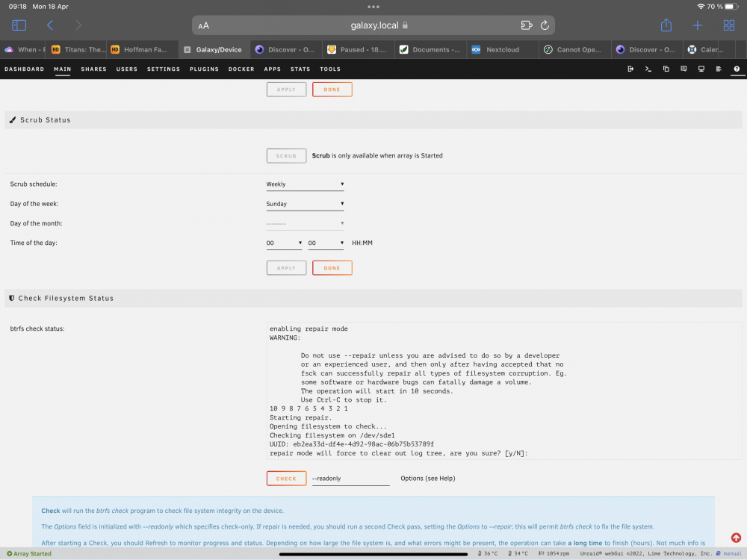The width and height of the screenshot is (747, 560).
Task: Tap the galaxy.local address bar
Action: click(x=373, y=25)
